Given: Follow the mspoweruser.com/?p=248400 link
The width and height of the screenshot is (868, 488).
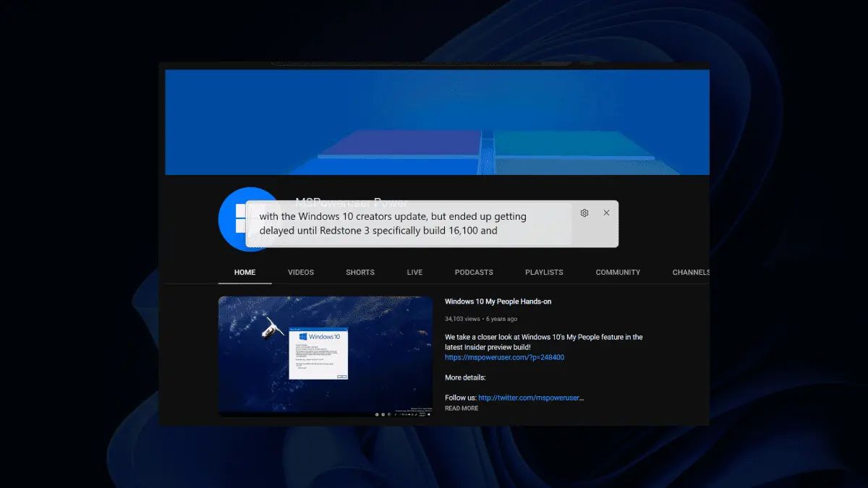Looking at the screenshot, I should [504, 357].
